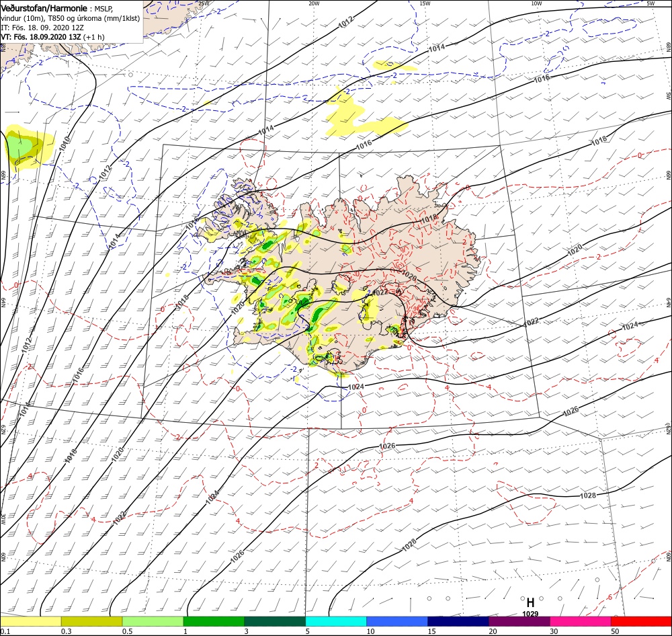Image resolution: width=672 pixels, height=636 pixels.
Task: Click the VT valid time line
Action: point(52,37)
